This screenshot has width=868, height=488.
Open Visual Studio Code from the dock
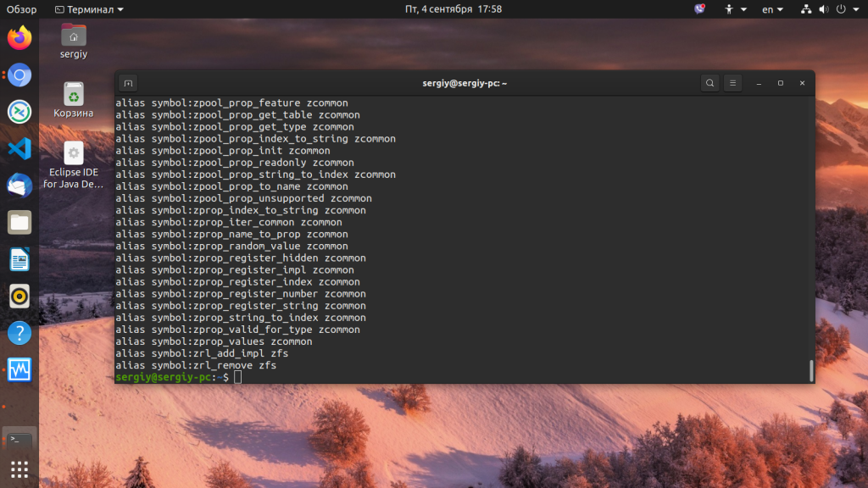[19, 149]
